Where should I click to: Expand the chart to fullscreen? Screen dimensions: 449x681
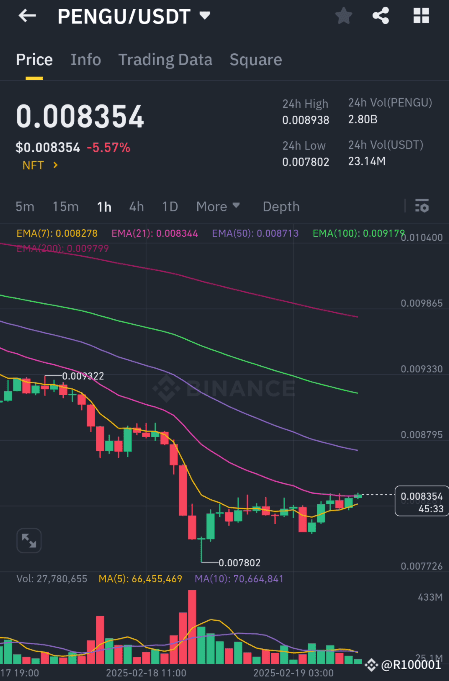coord(29,541)
